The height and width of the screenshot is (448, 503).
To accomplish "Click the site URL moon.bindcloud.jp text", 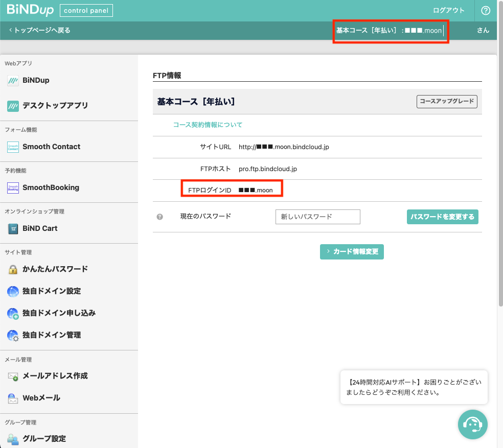I will tap(284, 147).
